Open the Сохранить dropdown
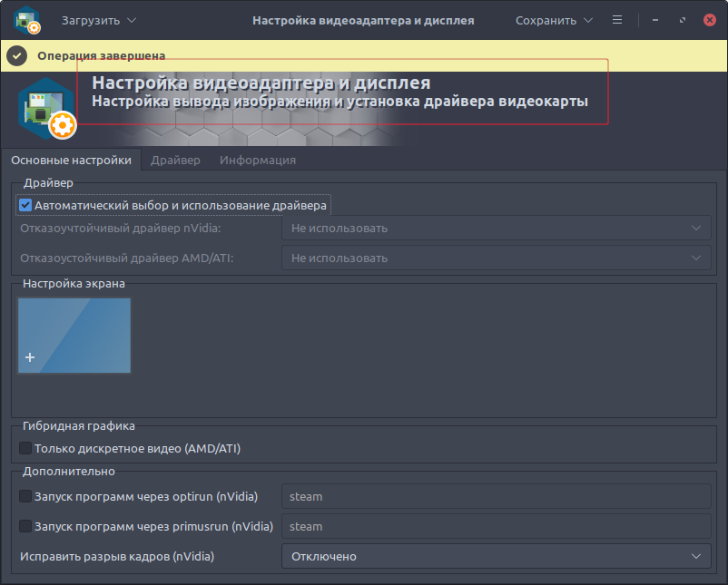The width and height of the screenshot is (728, 585). coord(554,21)
